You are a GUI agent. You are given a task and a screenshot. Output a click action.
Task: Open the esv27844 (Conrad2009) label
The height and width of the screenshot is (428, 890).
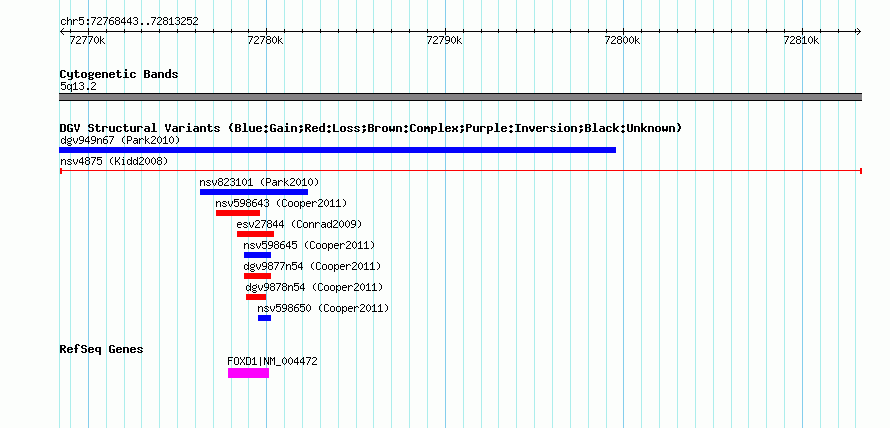pos(299,224)
